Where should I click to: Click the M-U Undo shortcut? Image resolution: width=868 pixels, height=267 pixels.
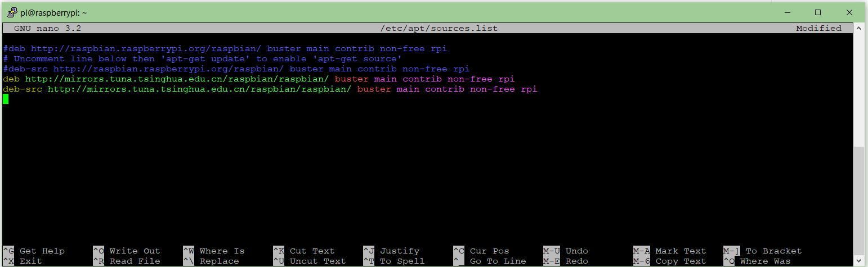pyautogui.click(x=566, y=251)
